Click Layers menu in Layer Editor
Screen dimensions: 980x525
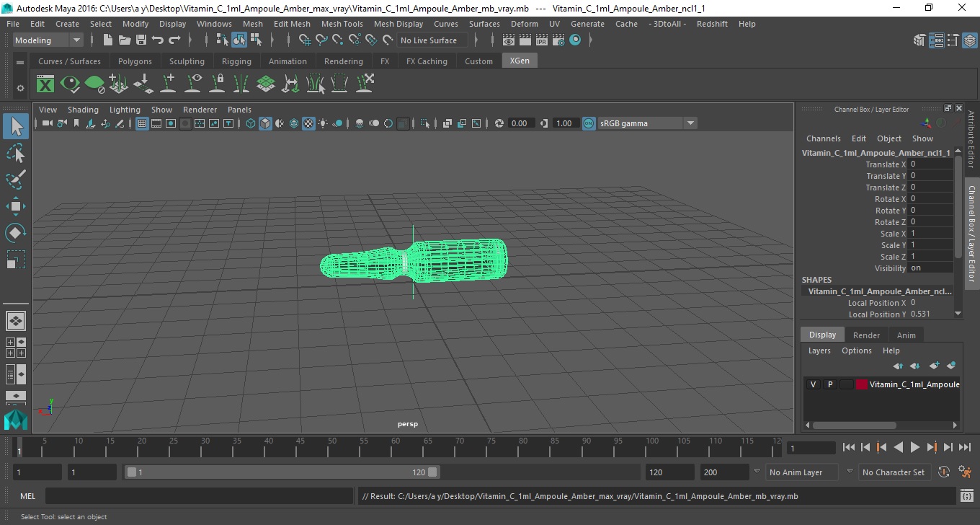click(819, 350)
